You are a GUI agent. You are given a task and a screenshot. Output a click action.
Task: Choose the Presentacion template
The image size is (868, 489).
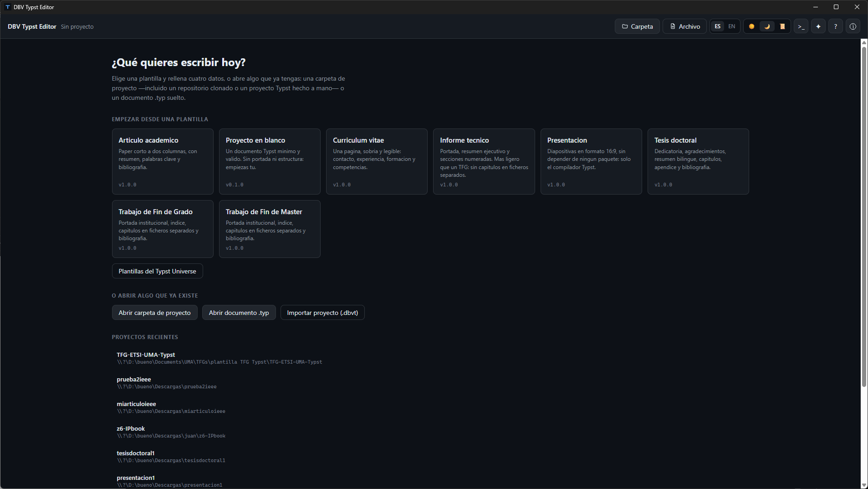pyautogui.click(x=591, y=161)
